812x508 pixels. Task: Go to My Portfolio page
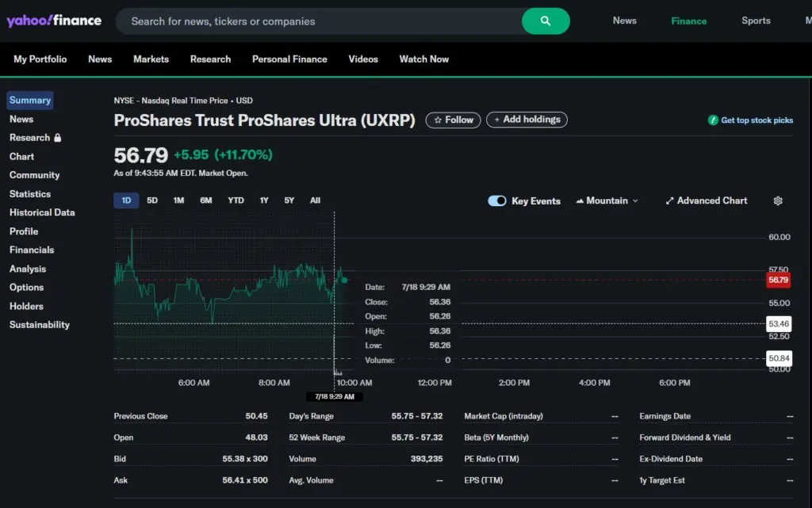pos(40,59)
